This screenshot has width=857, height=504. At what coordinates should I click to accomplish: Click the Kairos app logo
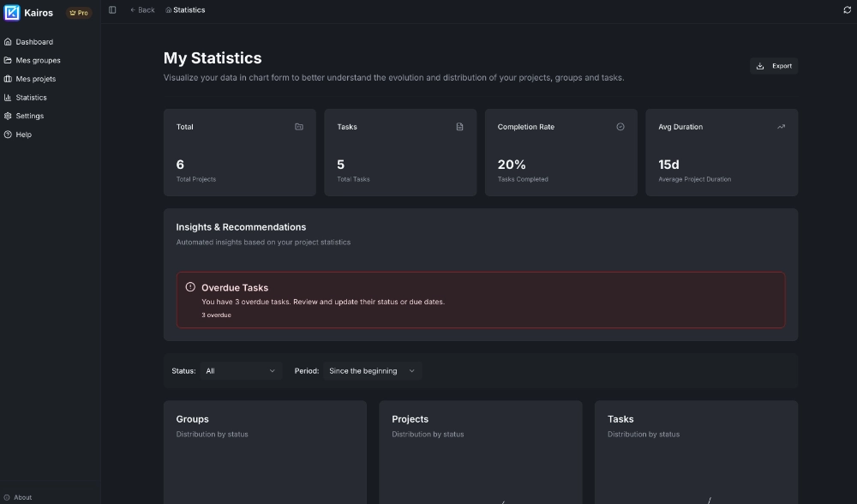click(x=11, y=12)
